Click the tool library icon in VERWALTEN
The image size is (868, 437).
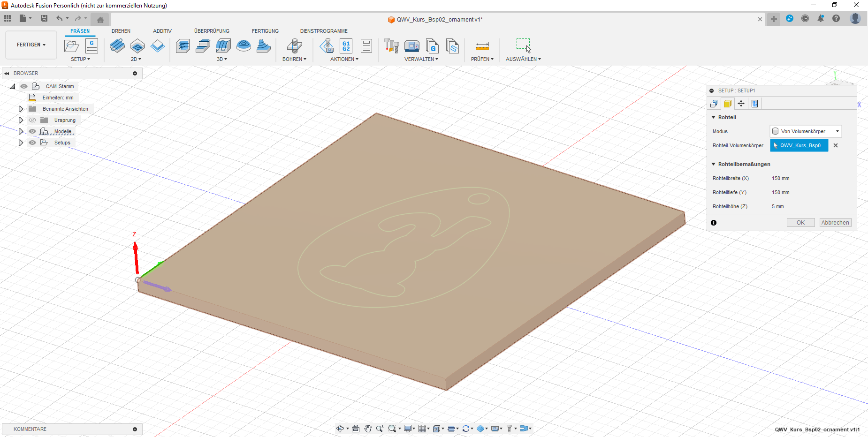point(391,46)
